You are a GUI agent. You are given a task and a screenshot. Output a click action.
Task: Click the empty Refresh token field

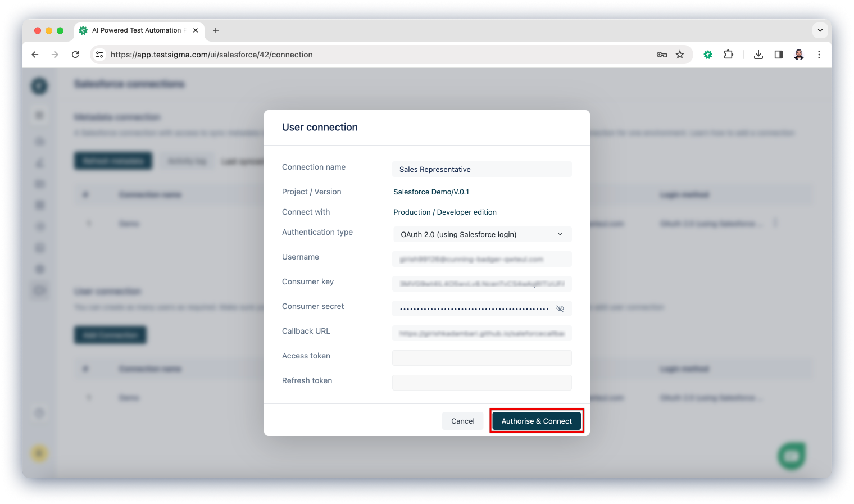click(482, 383)
